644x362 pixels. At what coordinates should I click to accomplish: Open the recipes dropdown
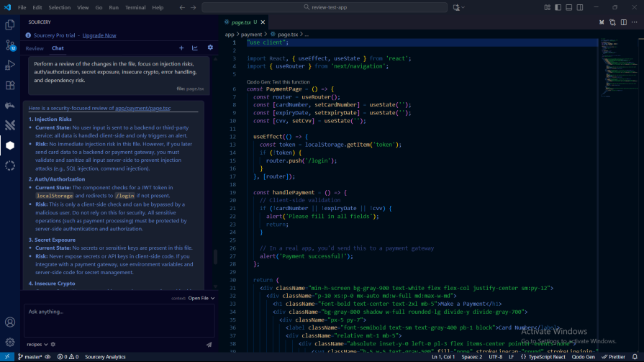click(x=36, y=345)
